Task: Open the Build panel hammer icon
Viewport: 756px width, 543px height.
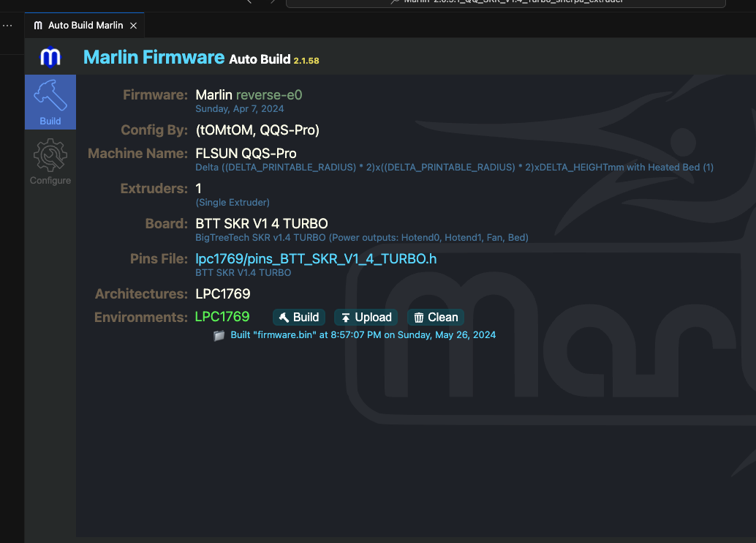Action: pyautogui.click(x=50, y=102)
